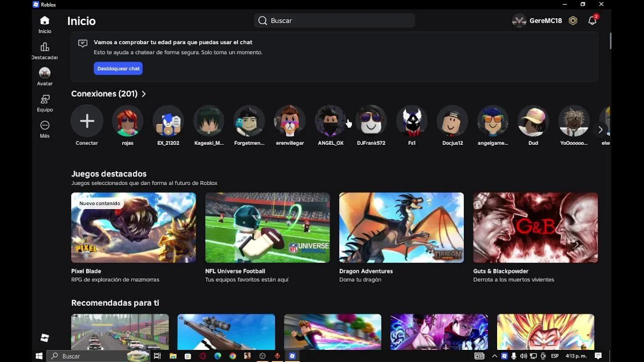
Task: Open the Windows Start button
Action: click(x=39, y=356)
